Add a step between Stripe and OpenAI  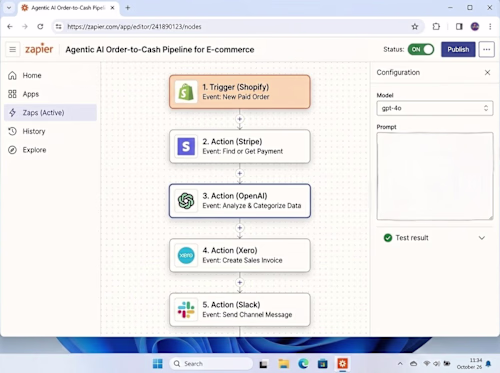point(239,173)
